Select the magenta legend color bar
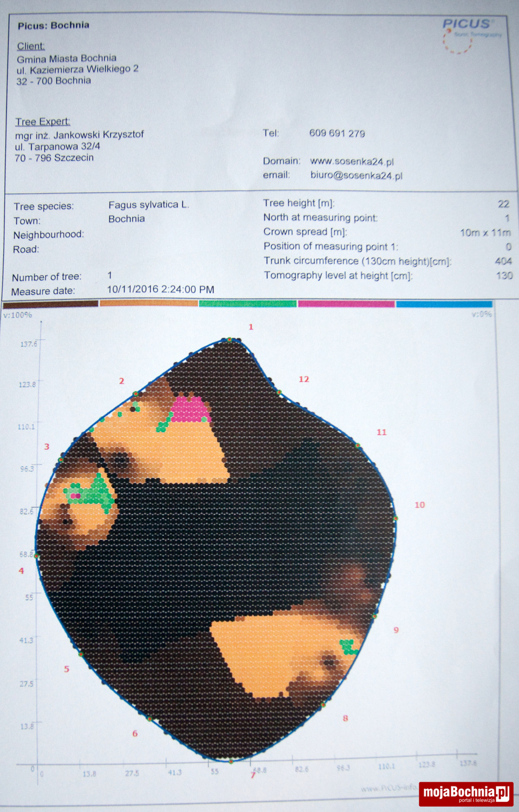 (346, 304)
